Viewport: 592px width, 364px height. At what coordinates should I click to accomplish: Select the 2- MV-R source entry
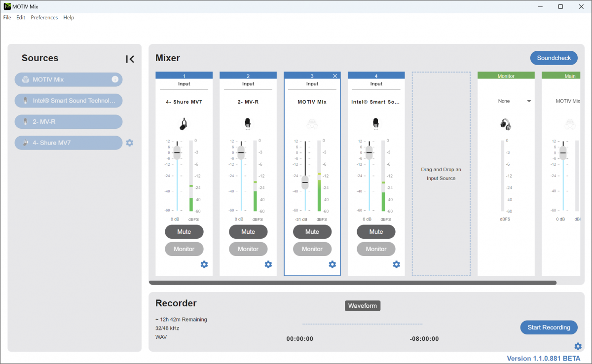point(68,121)
